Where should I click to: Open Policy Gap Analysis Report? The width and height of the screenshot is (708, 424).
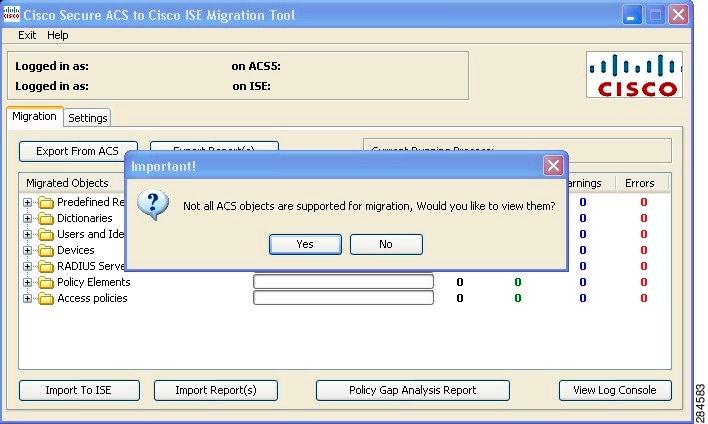(413, 390)
